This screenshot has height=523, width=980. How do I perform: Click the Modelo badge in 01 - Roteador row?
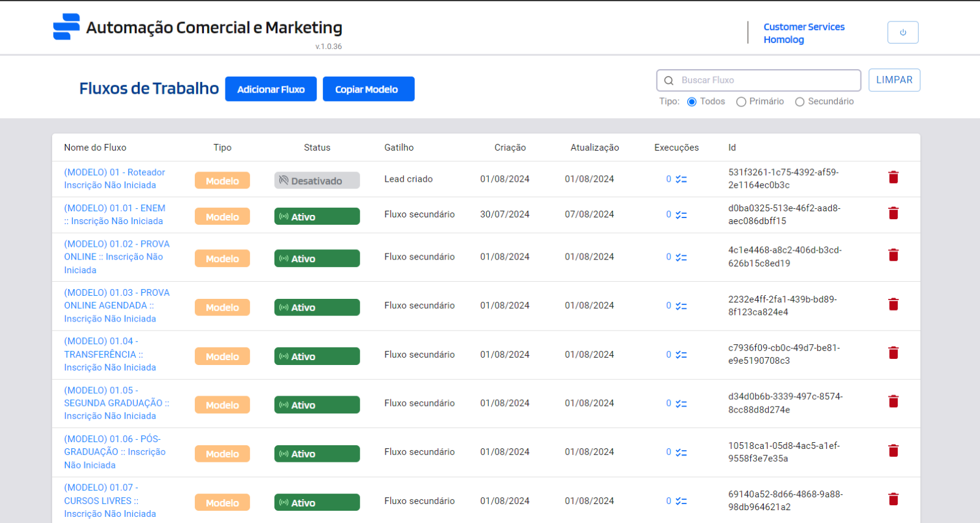click(222, 181)
